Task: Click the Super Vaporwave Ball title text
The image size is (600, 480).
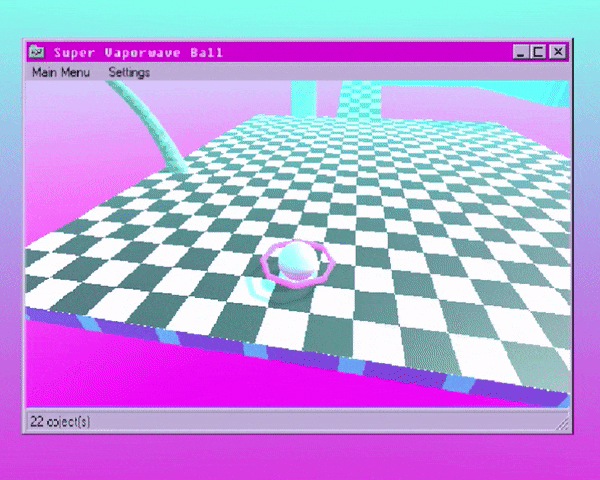Action: click(x=138, y=52)
